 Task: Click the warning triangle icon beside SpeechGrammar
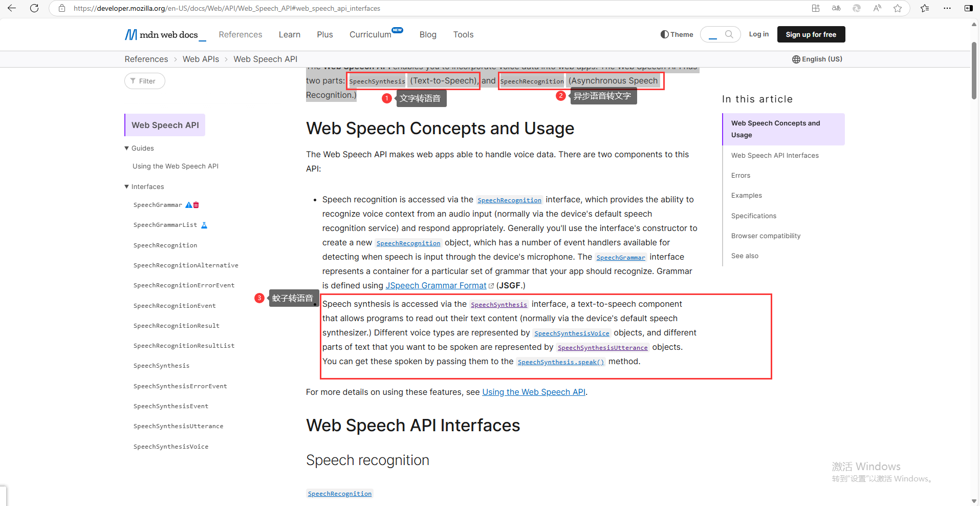pyautogui.click(x=188, y=205)
